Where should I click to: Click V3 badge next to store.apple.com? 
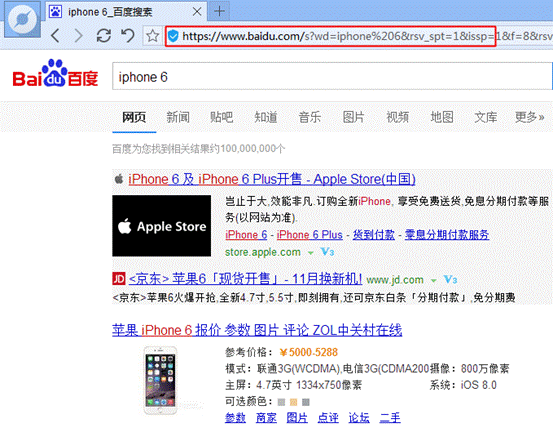click(327, 252)
